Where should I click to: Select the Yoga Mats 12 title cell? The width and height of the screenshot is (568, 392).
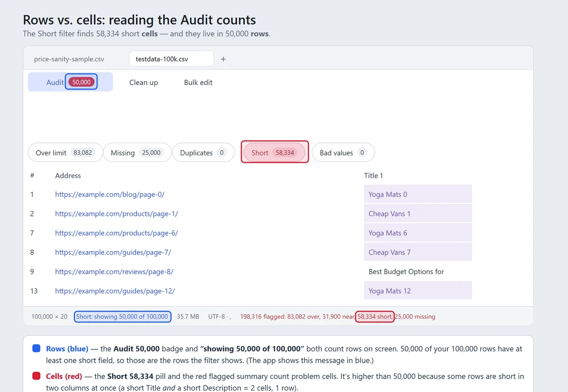418,291
